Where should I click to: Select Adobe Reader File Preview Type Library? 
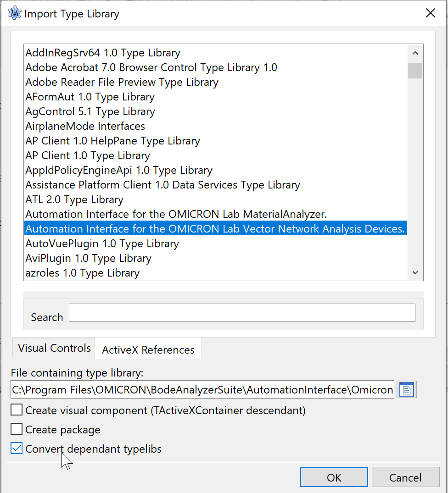coord(216,82)
